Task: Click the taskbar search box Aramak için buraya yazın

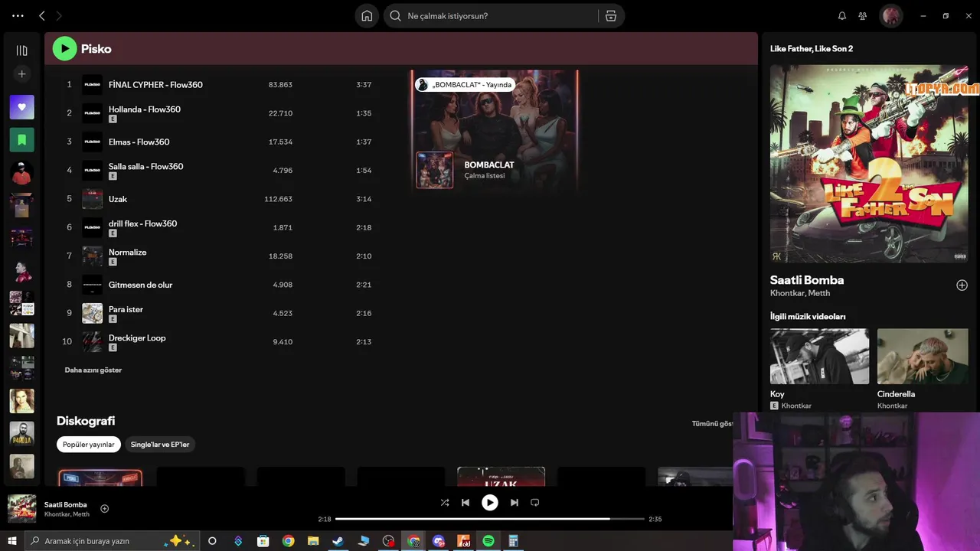Action: point(112,541)
